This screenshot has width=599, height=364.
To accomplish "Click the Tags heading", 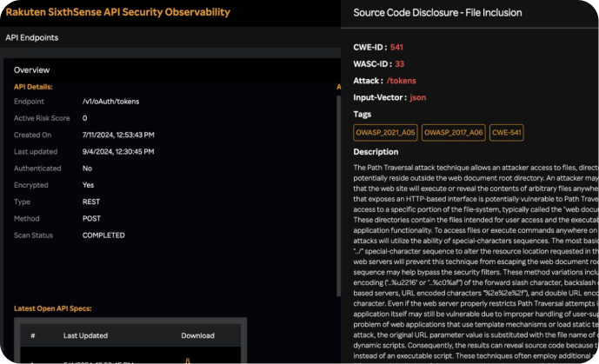I will [363, 115].
